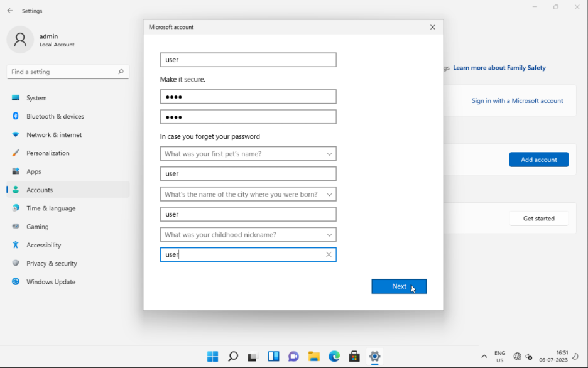This screenshot has width=588, height=368.
Task: Click the network globe tray icon
Action: click(517, 357)
